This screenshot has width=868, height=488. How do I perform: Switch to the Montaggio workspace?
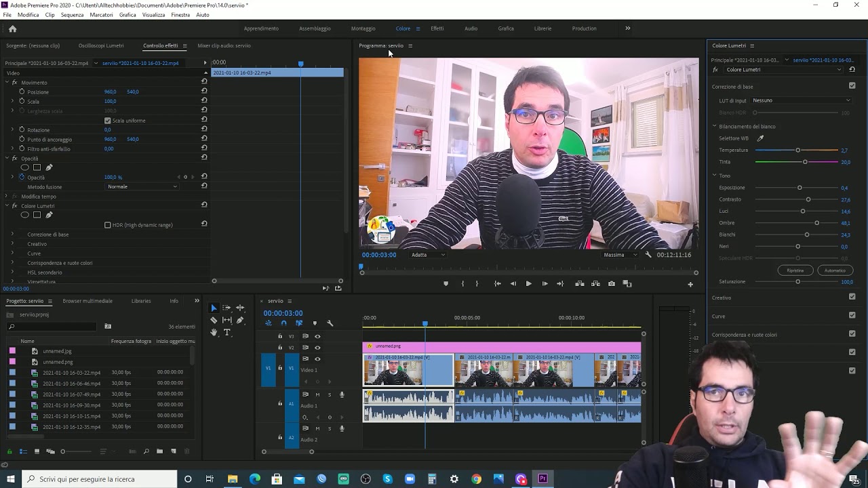coord(363,28)
